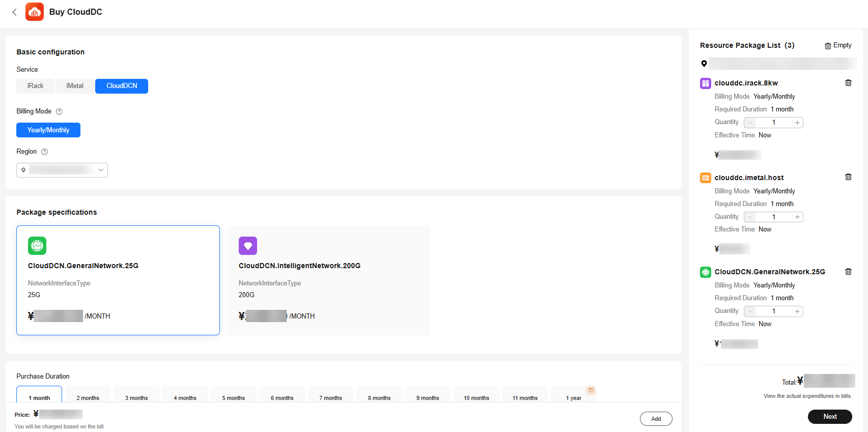Choose 4 months purchase duration
The image size is (868, 432).
[185, 395]
